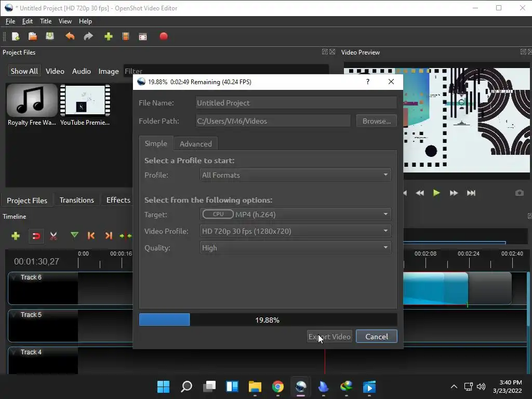Import files with the green plus toolbar icon
The image size is (532, 399).
click(x=109, y=36)
